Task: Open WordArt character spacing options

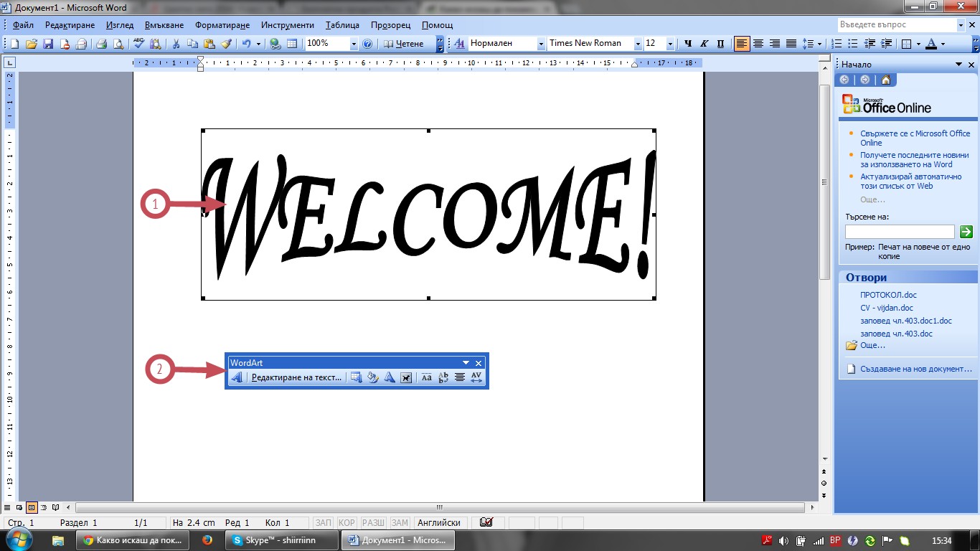Action: click(476, 377)
